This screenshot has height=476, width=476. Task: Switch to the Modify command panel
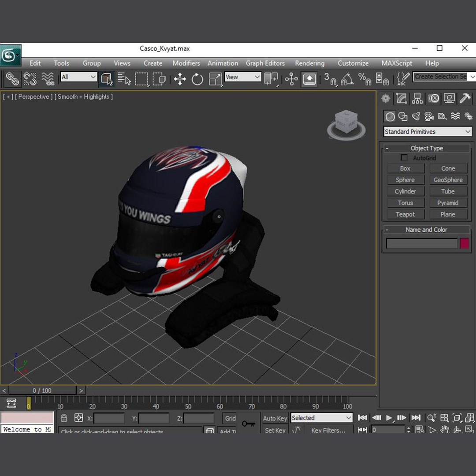pos(402,98)
